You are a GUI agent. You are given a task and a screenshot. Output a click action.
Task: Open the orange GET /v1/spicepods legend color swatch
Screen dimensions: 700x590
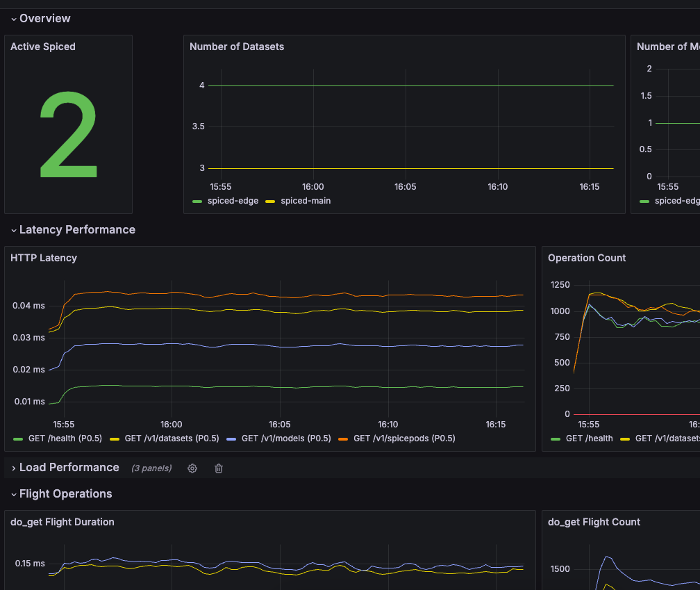[x=343, y=439]
